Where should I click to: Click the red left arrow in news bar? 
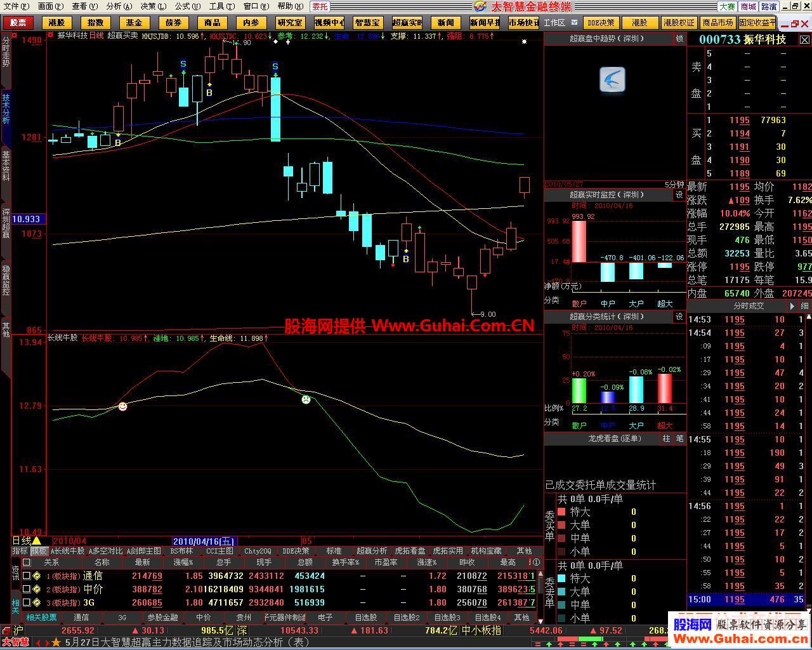tap(38, 642)
